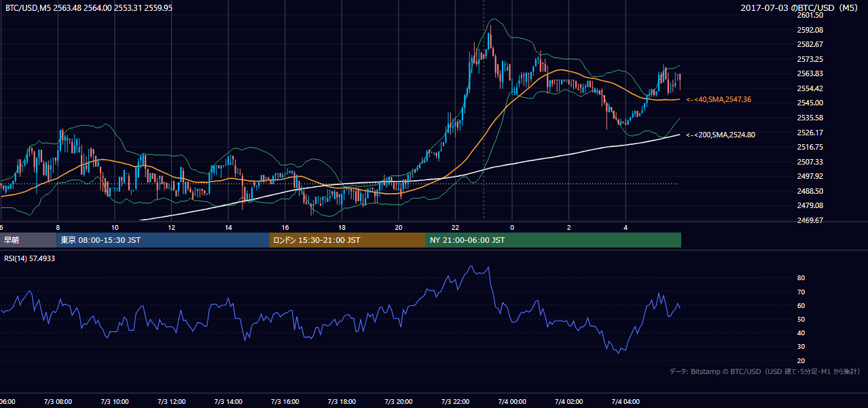Click the BTC/USD,M5 price header text

coord(88,7)
